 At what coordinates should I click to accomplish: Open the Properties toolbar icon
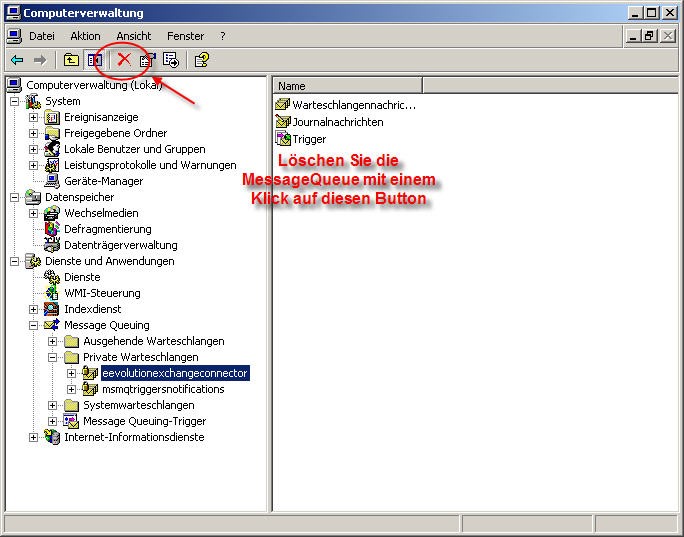147,60
